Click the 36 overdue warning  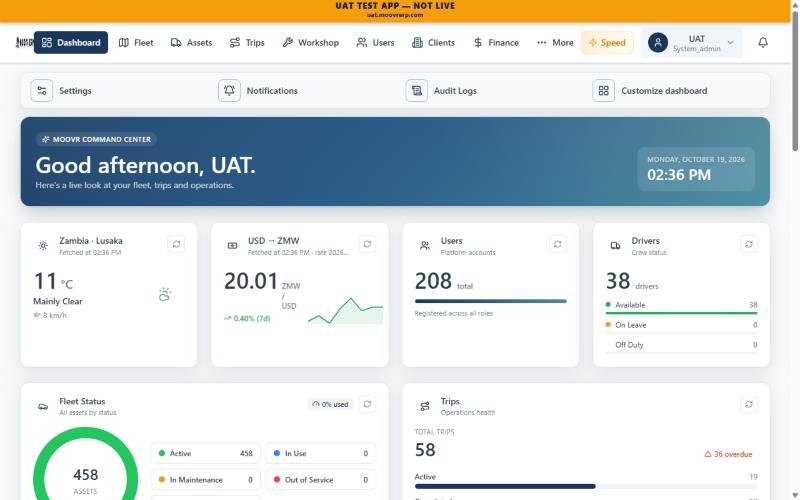click(x=728, y=454)
